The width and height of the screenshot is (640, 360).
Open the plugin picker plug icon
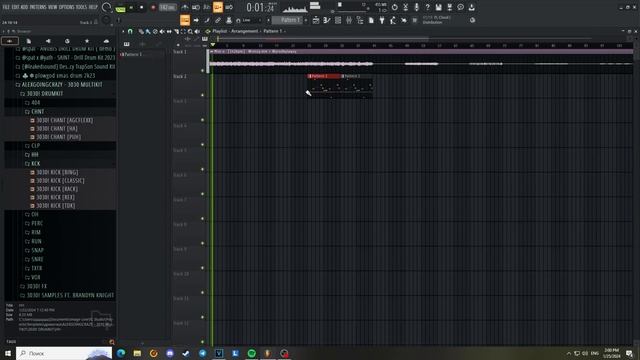(382, 20)
